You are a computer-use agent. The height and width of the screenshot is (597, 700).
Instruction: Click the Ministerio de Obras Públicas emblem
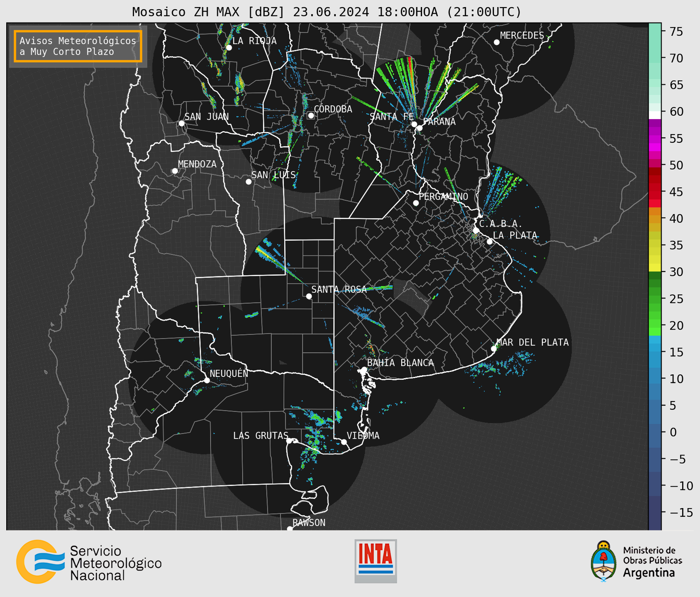(604, 561)
